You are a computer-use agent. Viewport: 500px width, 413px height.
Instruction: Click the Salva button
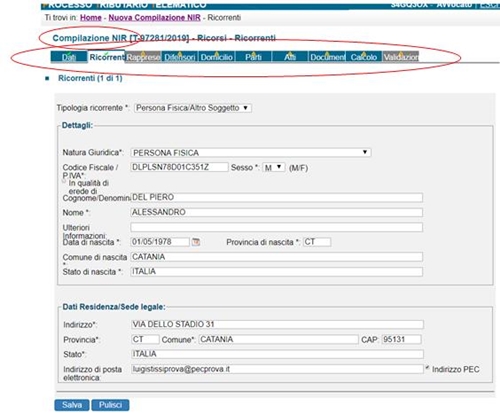[x=72, y=405]
